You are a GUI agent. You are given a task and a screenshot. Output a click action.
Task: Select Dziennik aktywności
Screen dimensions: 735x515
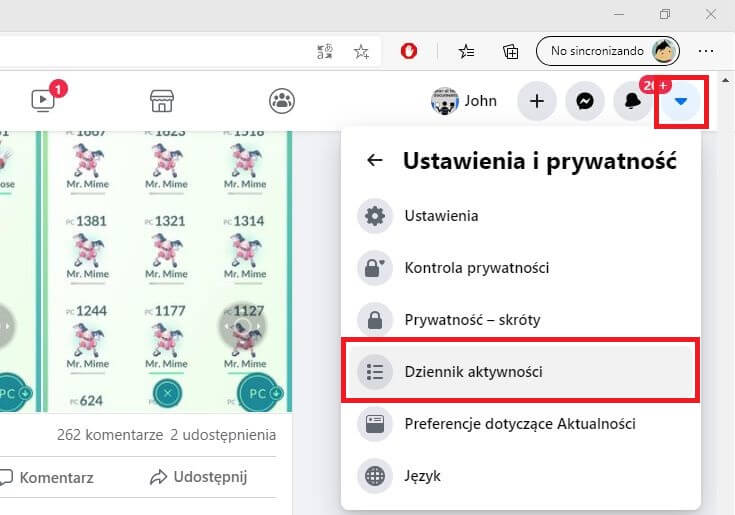(521, 372)
